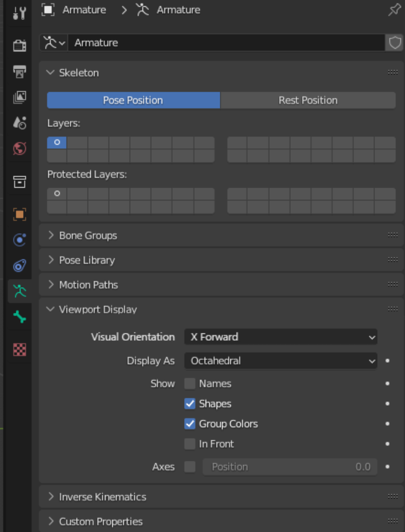Select Pose Position
Viewport: 405px width, 532px height.
[133, 100]
